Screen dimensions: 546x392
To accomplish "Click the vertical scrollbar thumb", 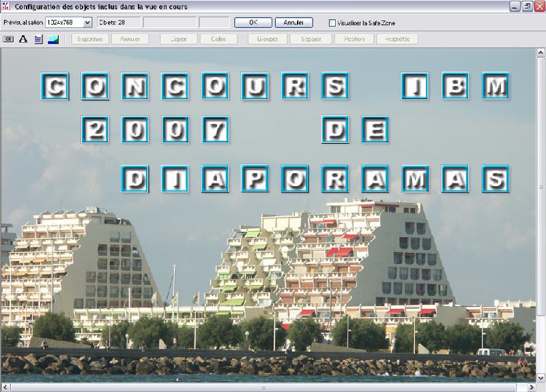I will (x=541, y=187).
